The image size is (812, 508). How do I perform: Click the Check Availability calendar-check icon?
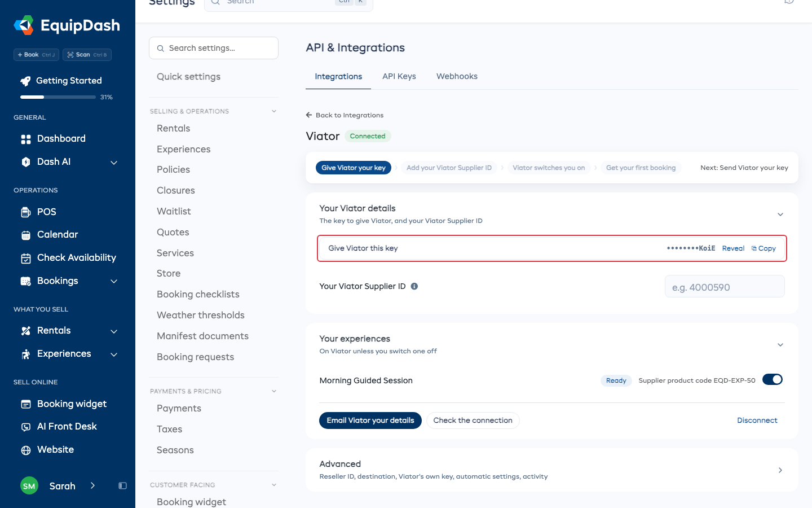[x=26, y=258]
